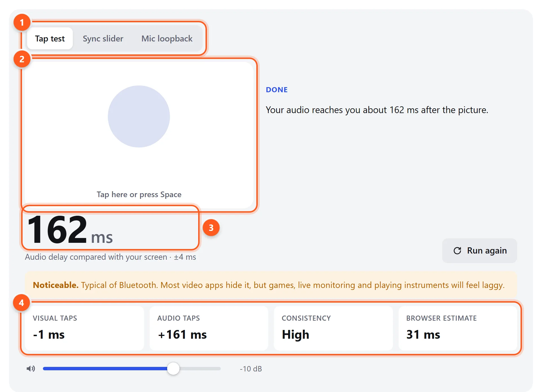The image size is (542, 392).
Task: Select the Tap test tab
Action: click(50, 38)
